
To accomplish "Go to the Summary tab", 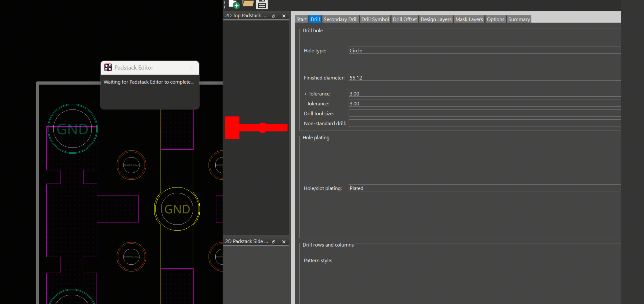I will (x=519, y=19).
